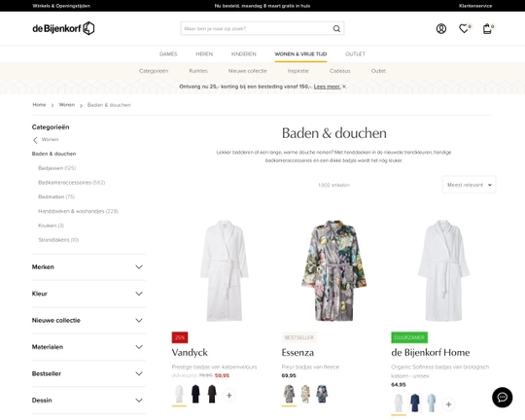The width and height of the screenshot is (525, 420).
Task: Open the DAMES menu
Action: 168,53
